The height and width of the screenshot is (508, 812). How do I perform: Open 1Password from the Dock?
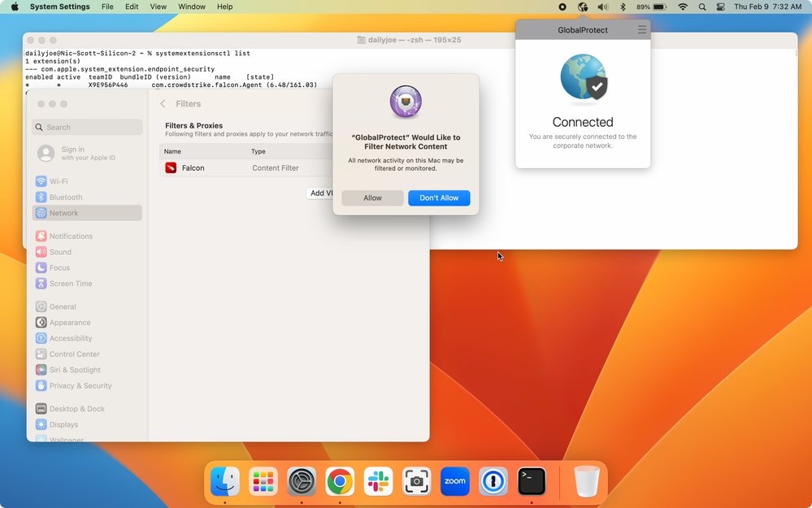click(x=493, y=482)
